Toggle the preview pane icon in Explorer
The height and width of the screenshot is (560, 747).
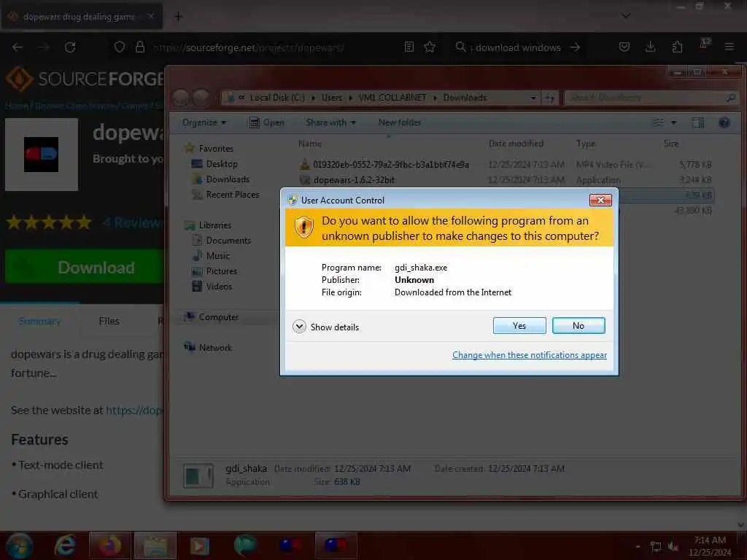tap(698, 122)
